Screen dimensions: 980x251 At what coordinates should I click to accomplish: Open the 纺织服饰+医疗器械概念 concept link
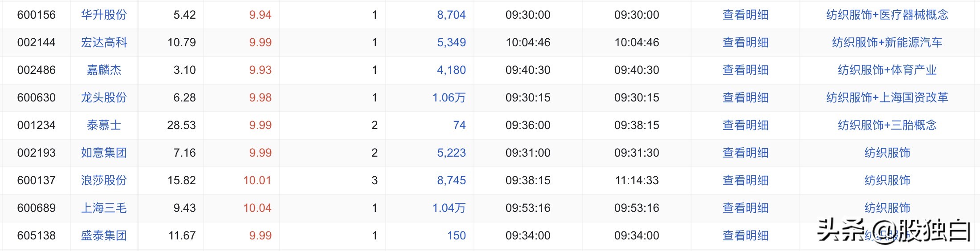coord(887,15)
